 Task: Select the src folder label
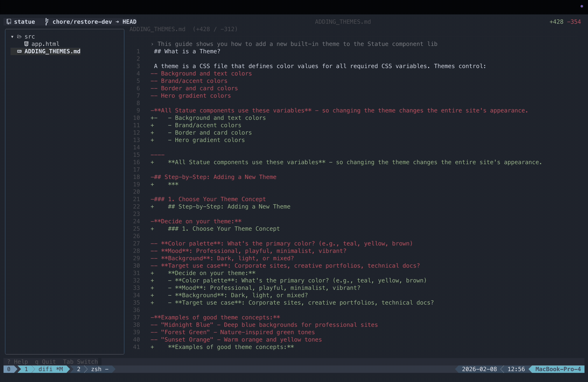coord(30,37)
